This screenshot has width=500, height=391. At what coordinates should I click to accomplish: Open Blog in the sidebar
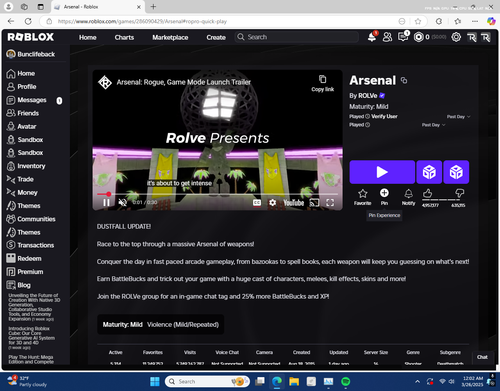tap(19, 285)
